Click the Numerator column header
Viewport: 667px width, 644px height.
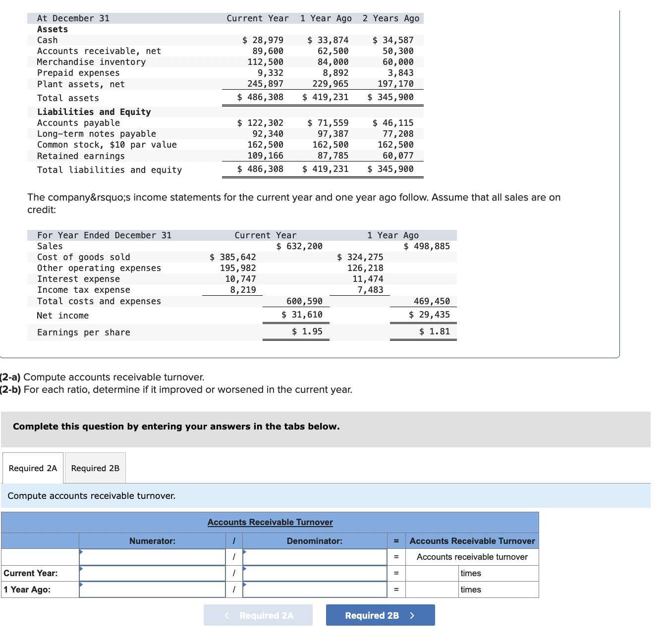click(x=152, y=541)
